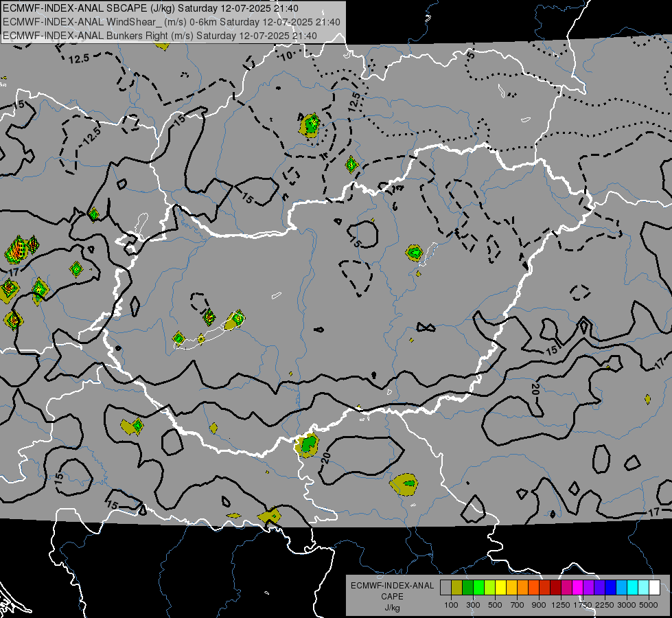Image resolution: width=672 pixels, height=618 pixels.
Task: Pick the white swatch in CAPE legend
Action: coord(655,588)
